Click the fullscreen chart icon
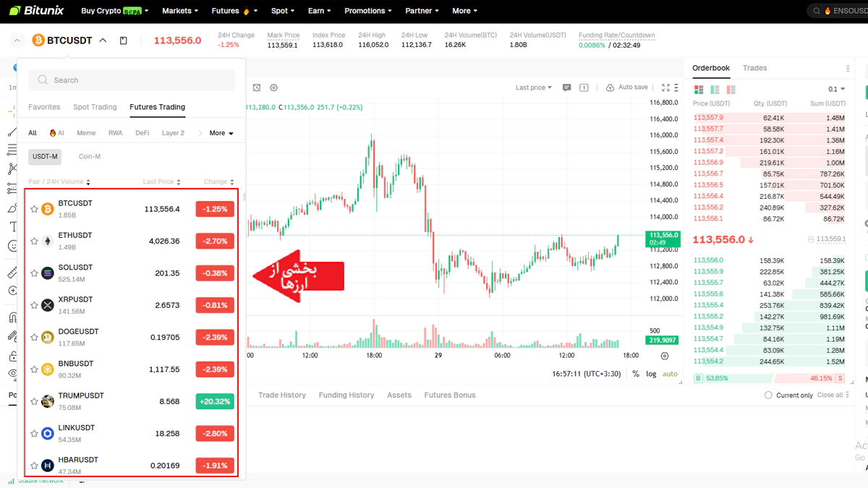868x488 pixels. (x=665, y=87)
